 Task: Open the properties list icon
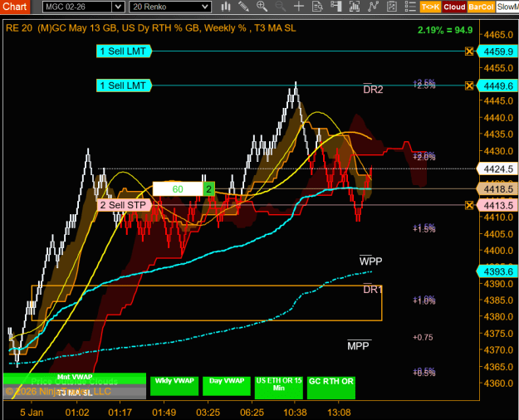pyautogui.click(x=410, y=7)
